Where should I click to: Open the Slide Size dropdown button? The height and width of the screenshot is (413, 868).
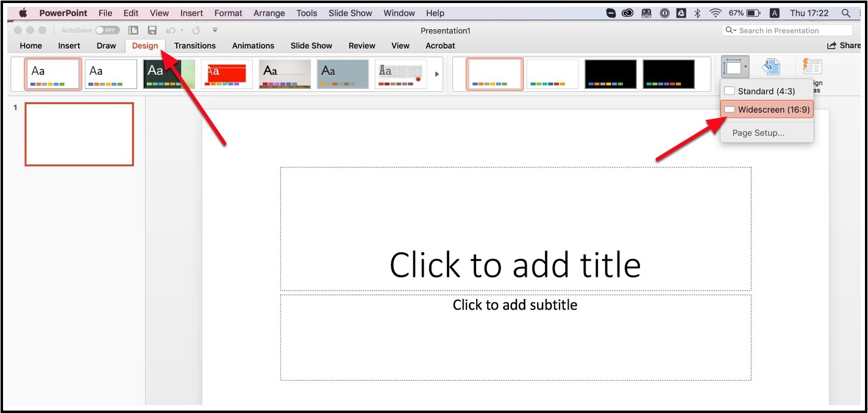(x=735, y=68)
